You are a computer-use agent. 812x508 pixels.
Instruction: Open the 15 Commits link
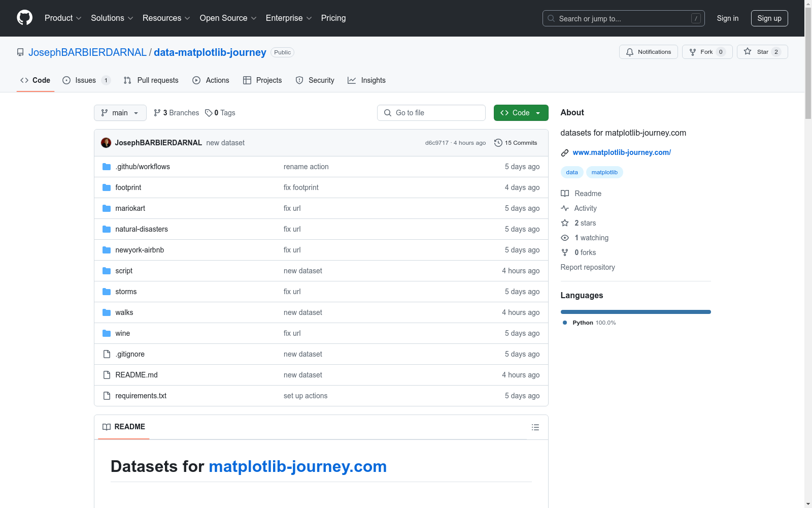click(x=516, y=143)
